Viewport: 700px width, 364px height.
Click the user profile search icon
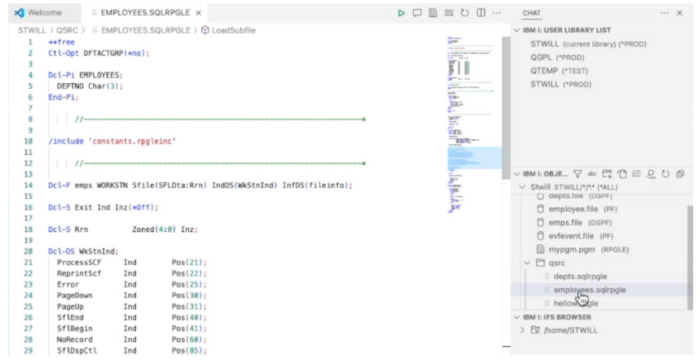tap(651, 174)
